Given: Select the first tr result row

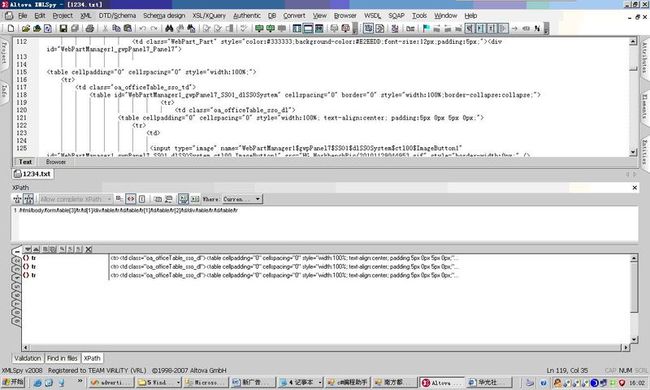Looking at the screenshot, I should pos(327,258).
